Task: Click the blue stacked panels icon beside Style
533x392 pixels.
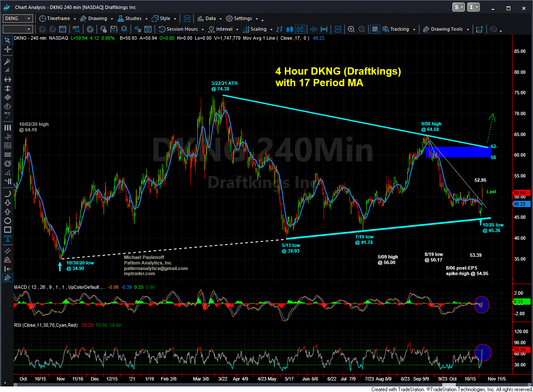Action: click(187, 18)
